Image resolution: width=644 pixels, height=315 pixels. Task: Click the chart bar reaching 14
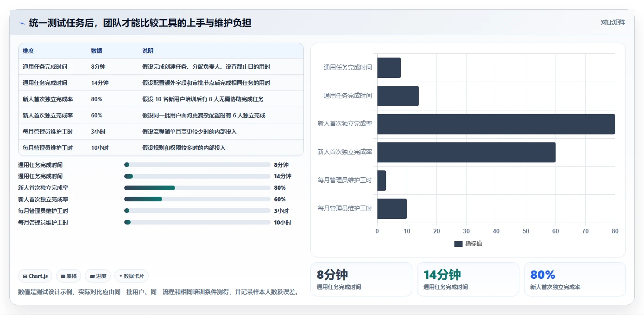tap(398, 96)
